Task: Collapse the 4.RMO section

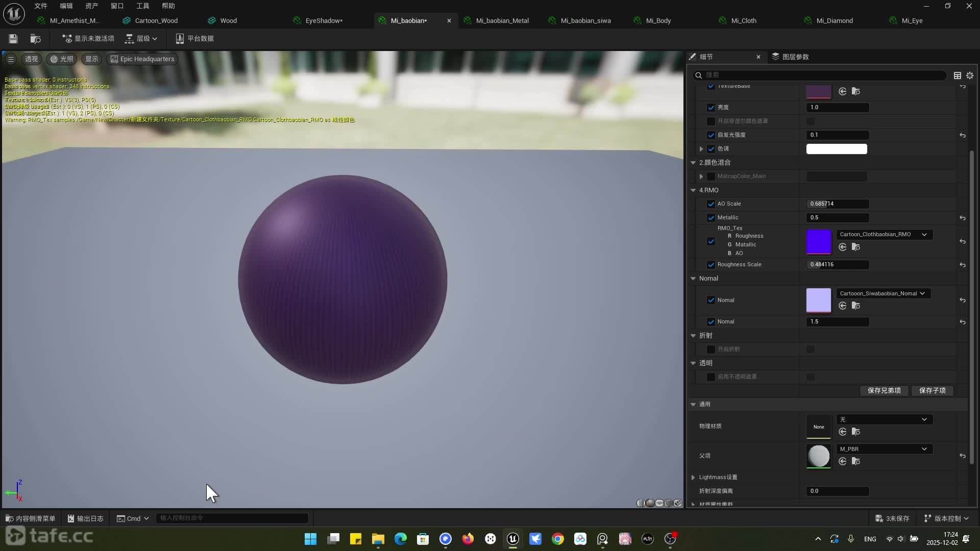Action: pos(693,190)
